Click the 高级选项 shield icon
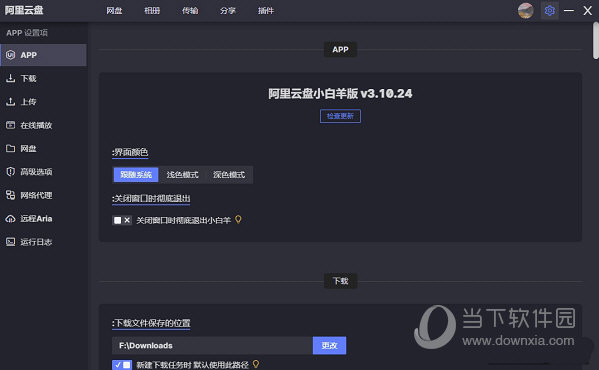 [x=11, y=171]
